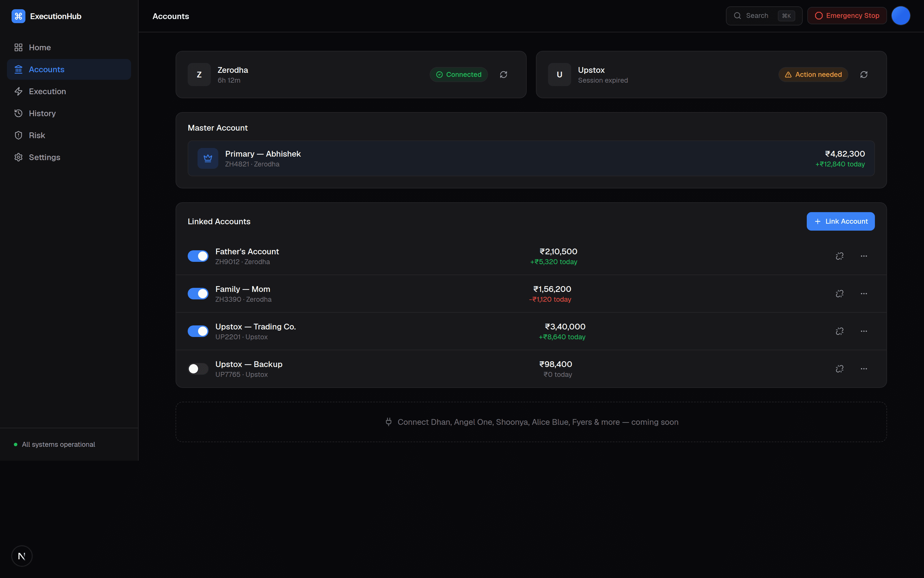The image size is (924, 578).
Task: Click the Connected status badge
Action: pyautogui.click(x=459, y=75)
